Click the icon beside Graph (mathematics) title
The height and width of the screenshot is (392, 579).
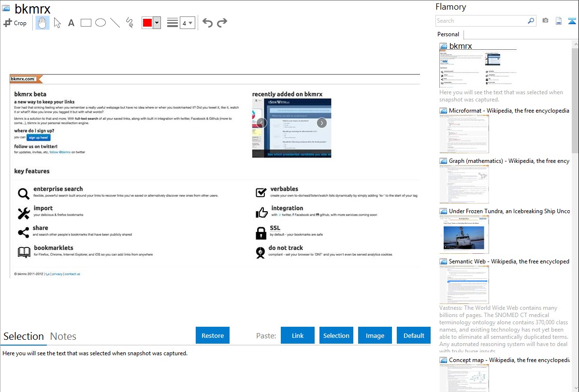pyautogui.click(x=443, y=161)
